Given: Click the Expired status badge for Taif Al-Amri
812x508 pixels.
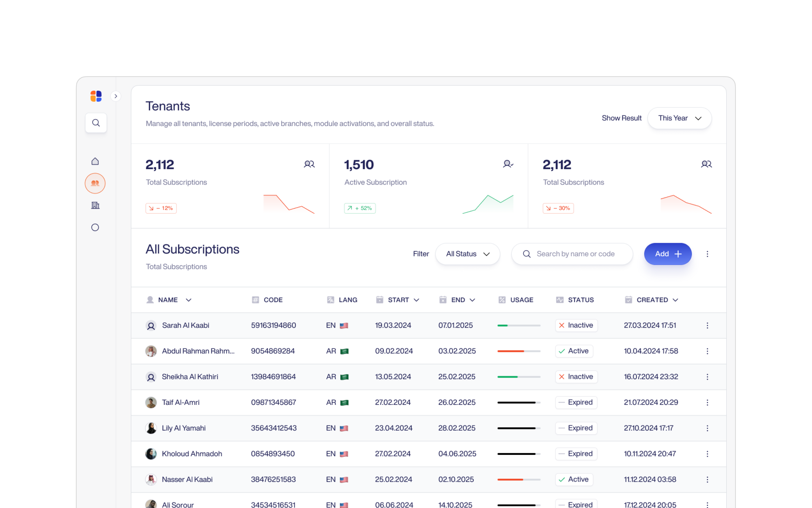Looking at the screenshot, I should (x=576, y=403).
